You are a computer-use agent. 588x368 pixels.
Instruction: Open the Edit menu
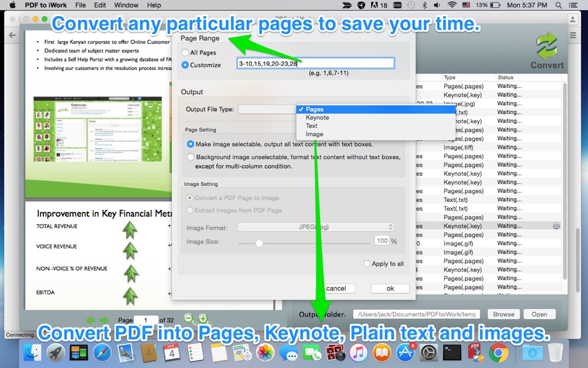[100, 5]
